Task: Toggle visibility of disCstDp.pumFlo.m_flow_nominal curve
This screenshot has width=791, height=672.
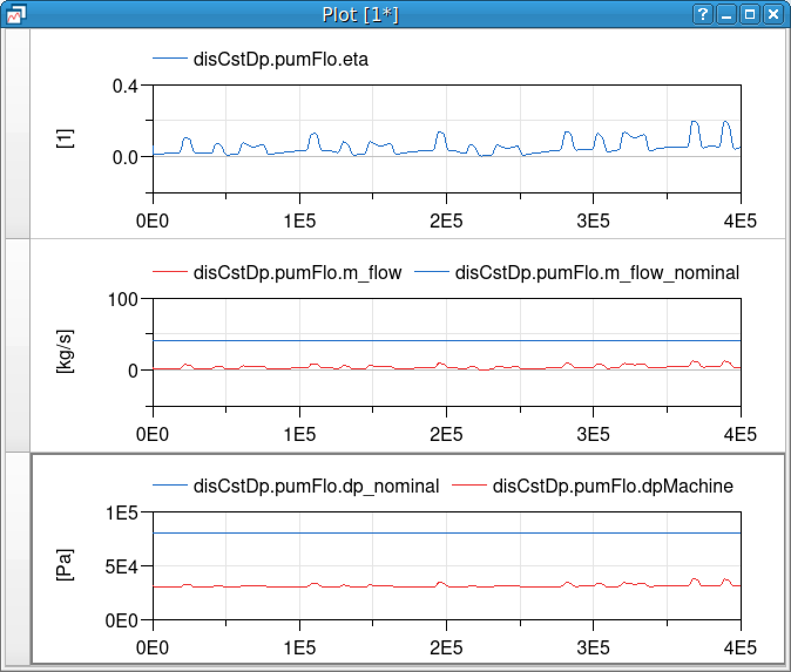Action: (x=597, y=272)
